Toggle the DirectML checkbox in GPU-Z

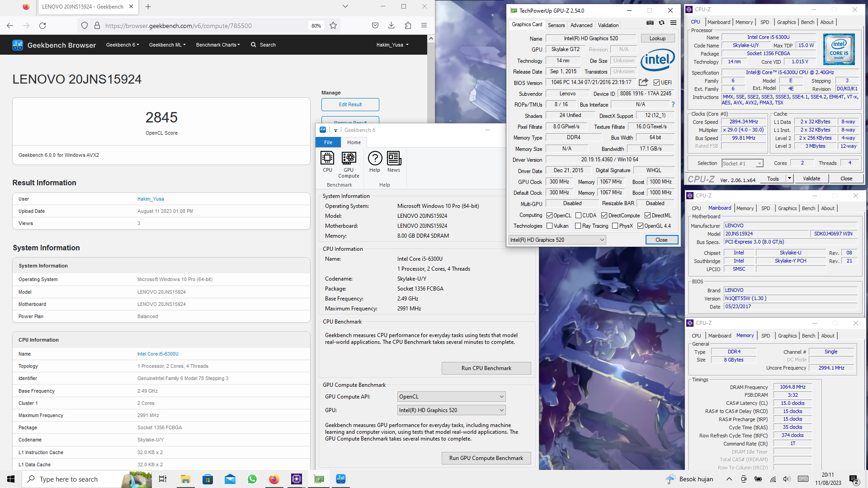647,216
